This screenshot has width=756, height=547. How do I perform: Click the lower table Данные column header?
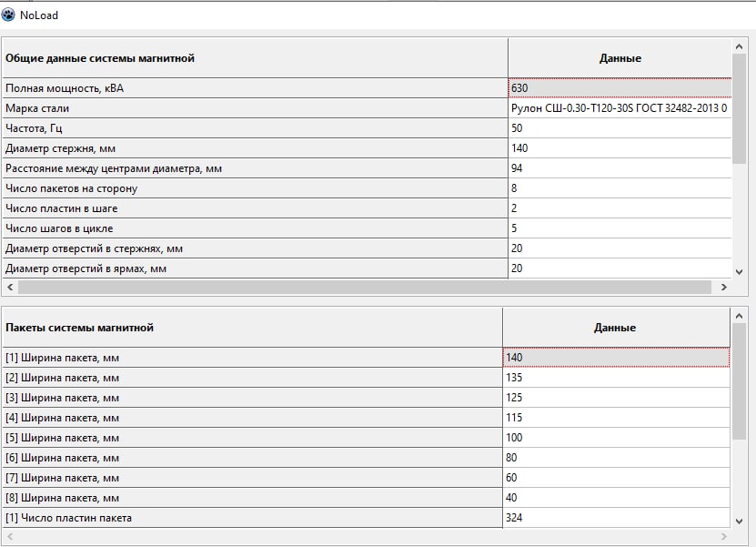(x=616, y=328)
